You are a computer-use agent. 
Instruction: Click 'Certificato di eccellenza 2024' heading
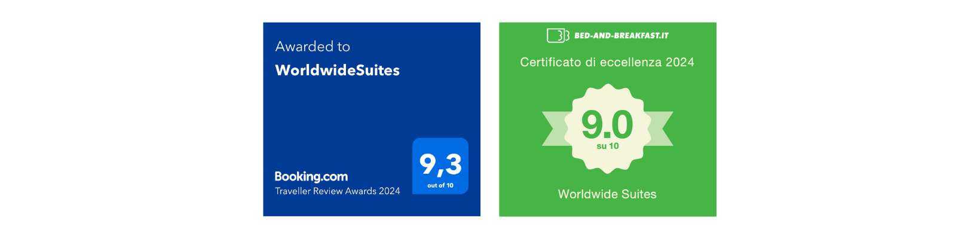[x=607, y=62]
